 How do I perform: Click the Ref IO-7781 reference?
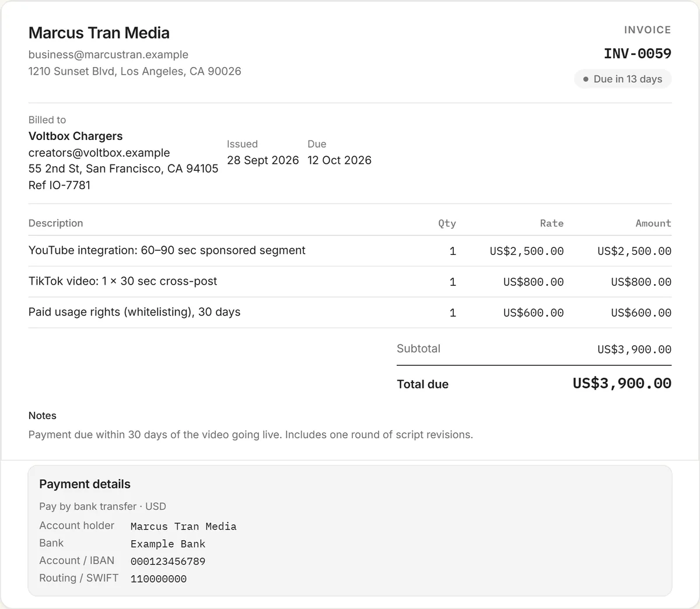(60, 185)
